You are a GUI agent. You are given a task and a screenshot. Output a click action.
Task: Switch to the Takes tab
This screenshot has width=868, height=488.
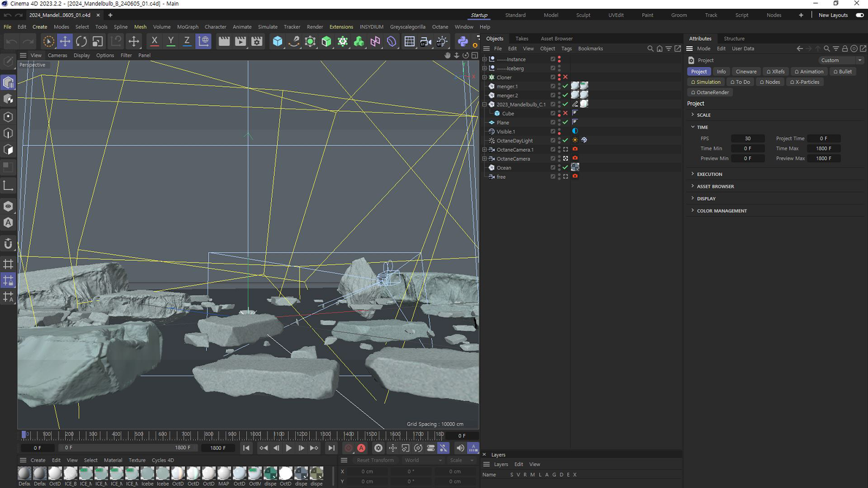pyautogui.click(x=521, y=38)
